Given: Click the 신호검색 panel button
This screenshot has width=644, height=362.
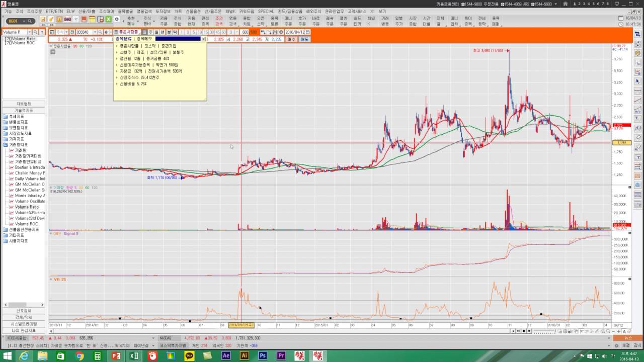Looking at the screenshot, I should coord(24,311).
